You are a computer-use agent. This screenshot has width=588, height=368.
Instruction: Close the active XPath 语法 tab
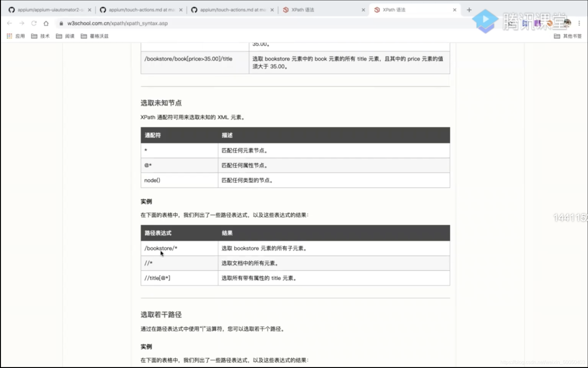tap(455, 10)
